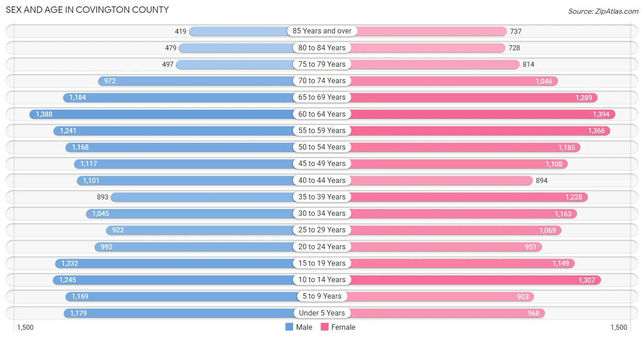Select the 60 to 64 Years label
The image size is (644, 338).
[322, 114]
